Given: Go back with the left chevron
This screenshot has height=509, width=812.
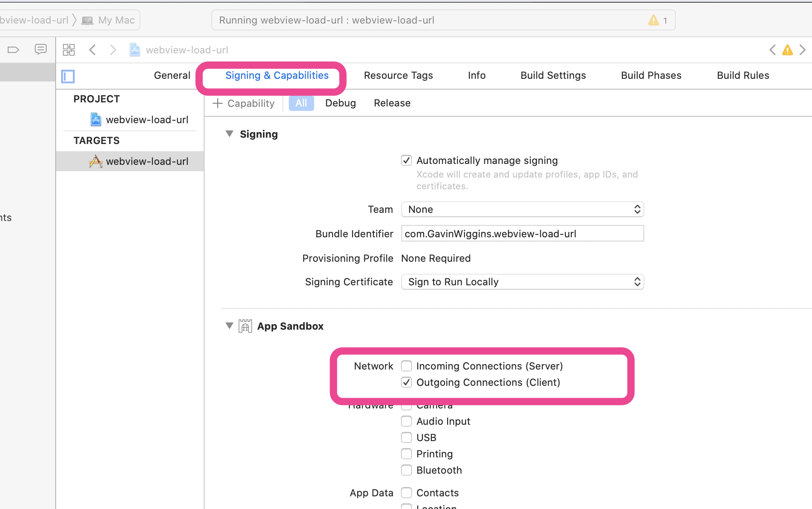Looking at the screenshot, I should point(92,50).
